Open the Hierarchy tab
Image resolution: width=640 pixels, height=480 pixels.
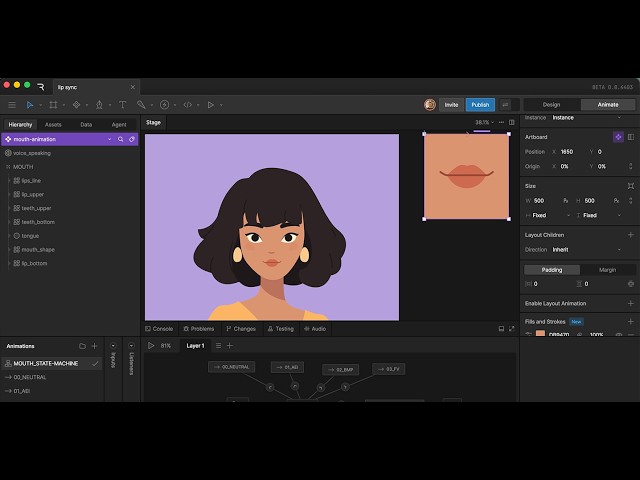[20, 124]
